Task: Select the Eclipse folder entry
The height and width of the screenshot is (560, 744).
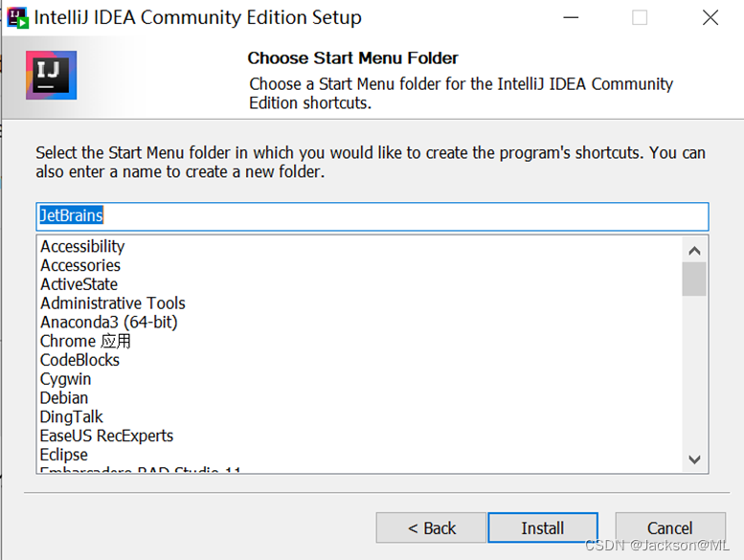Action: pyautogui.click(x=64, y=455)
